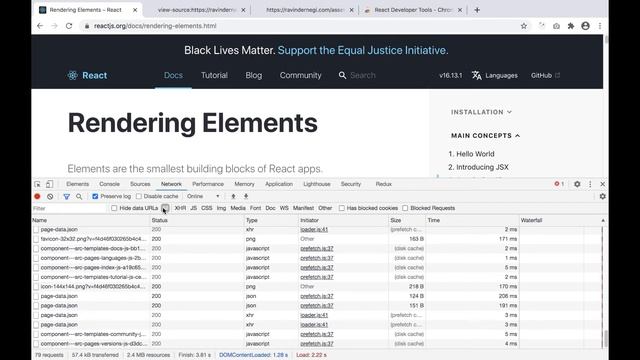Filter requests by JS type
The width and height of the screenshot is (640, 360).
(193, 208)
